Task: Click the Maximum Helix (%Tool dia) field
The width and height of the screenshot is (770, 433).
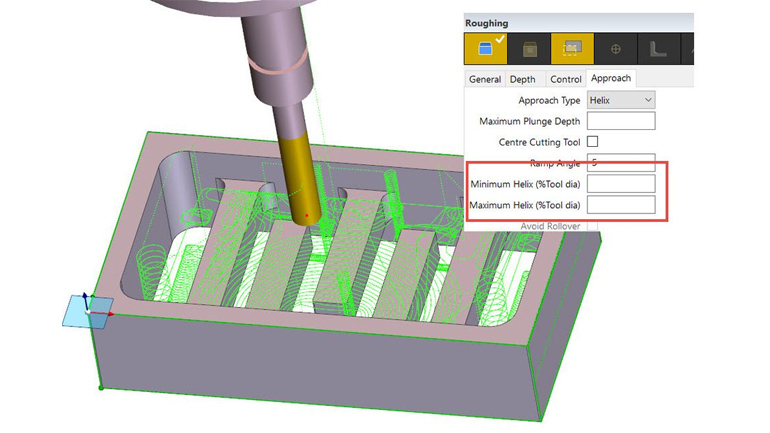Action: pos(620,205)
